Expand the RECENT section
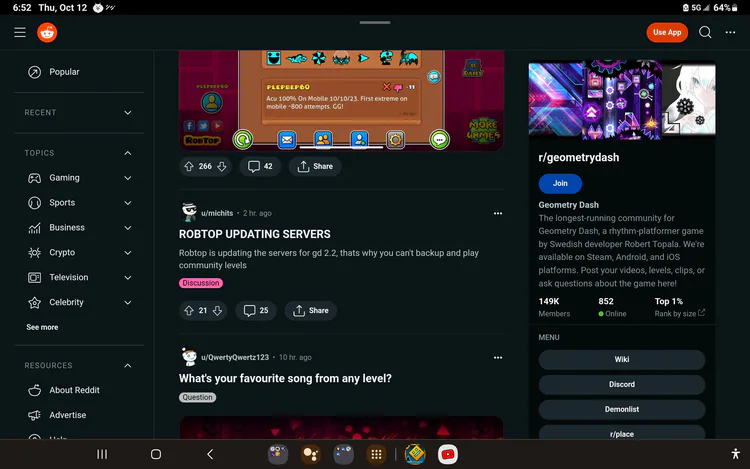Viewport: 750px width, 469px height. tap(128, 113)
